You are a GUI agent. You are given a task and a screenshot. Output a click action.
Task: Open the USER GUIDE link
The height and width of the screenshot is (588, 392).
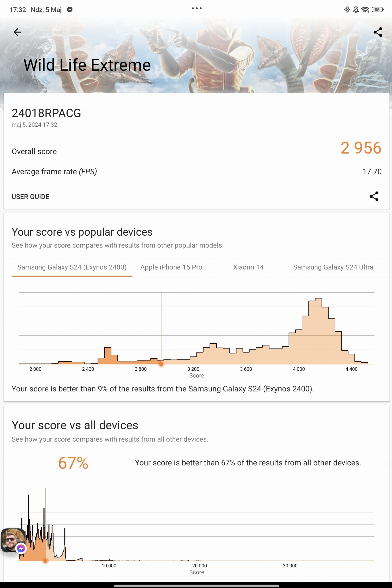click(30, 196)
